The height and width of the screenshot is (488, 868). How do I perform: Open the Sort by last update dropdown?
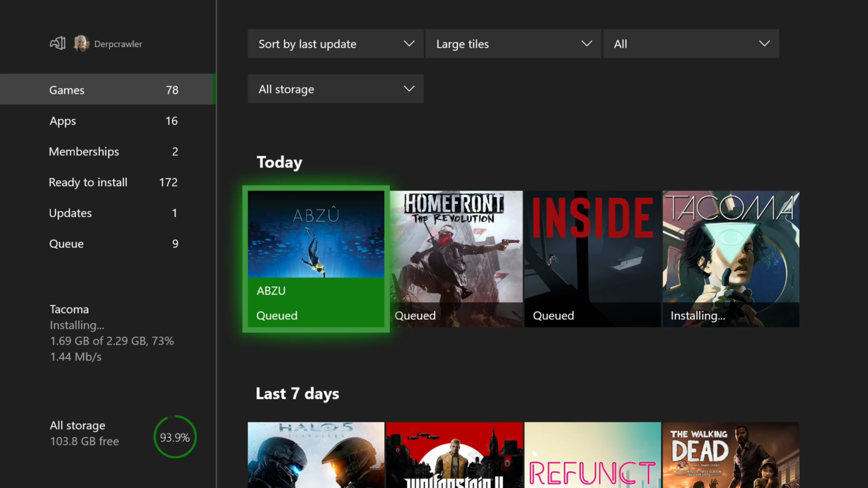(x=336, y=43)
